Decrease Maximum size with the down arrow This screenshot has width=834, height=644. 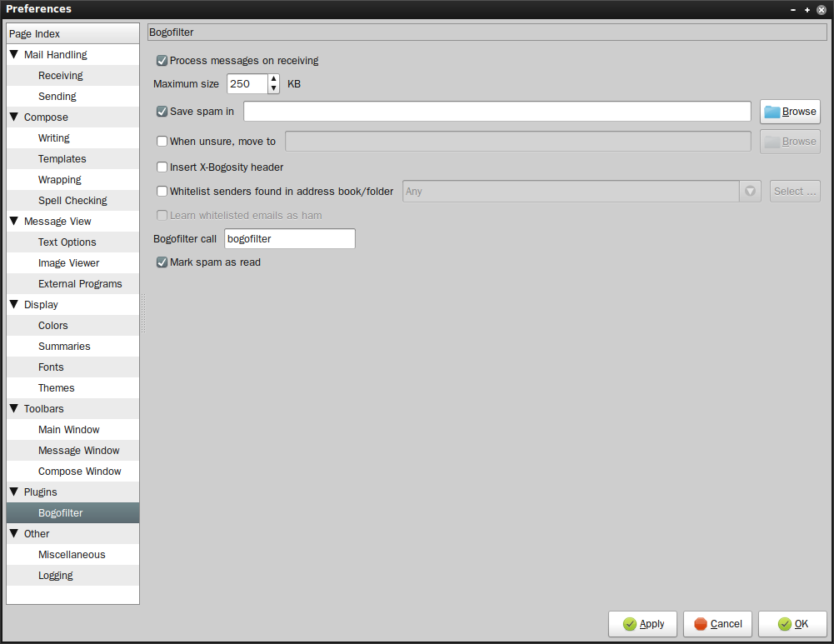[273, 88]
